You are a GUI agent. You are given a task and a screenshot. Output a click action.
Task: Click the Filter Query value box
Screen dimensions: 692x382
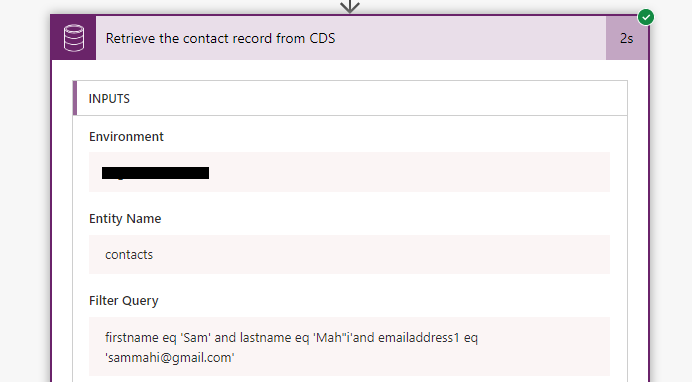[x=349, y=347]
